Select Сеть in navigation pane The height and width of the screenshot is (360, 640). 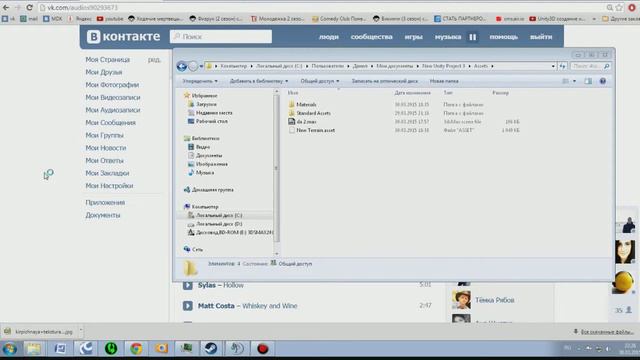pyautogui.click(x=197, y=249)
